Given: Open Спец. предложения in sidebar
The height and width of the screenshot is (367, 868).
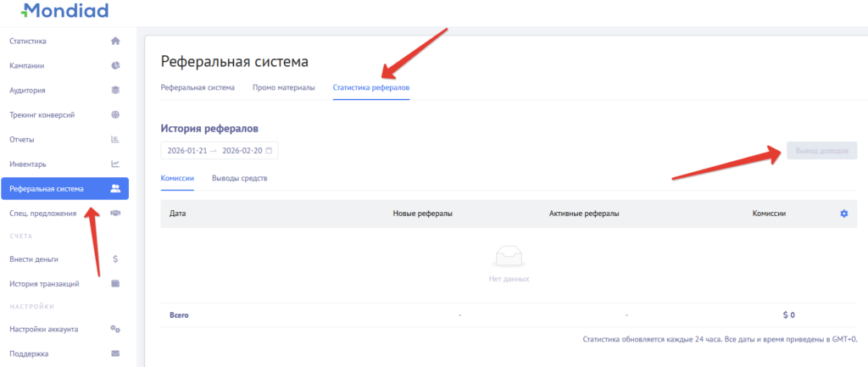Looking at the screenshot, I should (x=54, y=213).
